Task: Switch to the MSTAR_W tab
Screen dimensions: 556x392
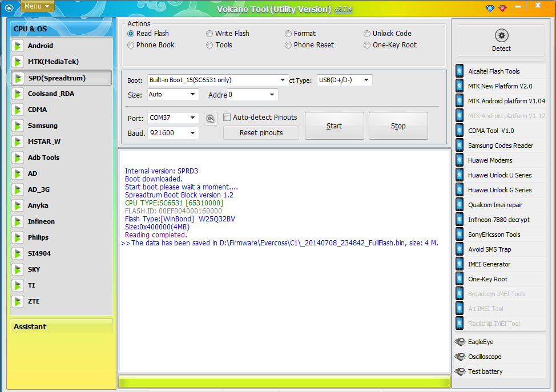Action: [61, 142]
